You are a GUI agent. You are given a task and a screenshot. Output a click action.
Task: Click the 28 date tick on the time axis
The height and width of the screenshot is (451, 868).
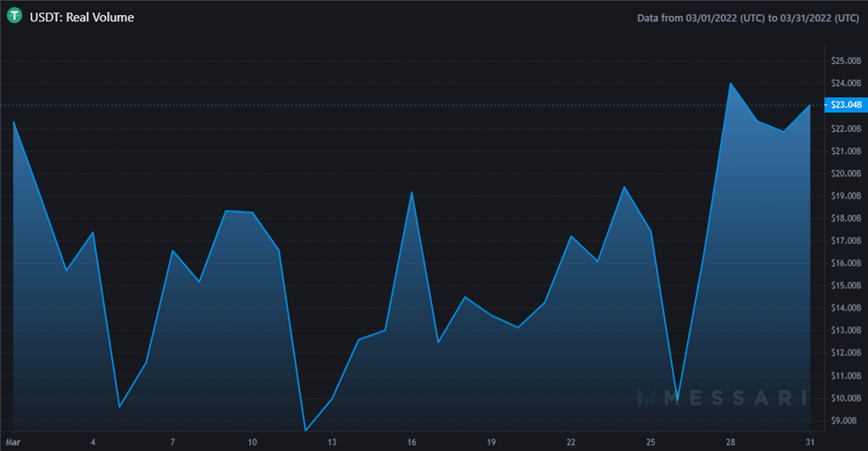[x=731, y=442]
